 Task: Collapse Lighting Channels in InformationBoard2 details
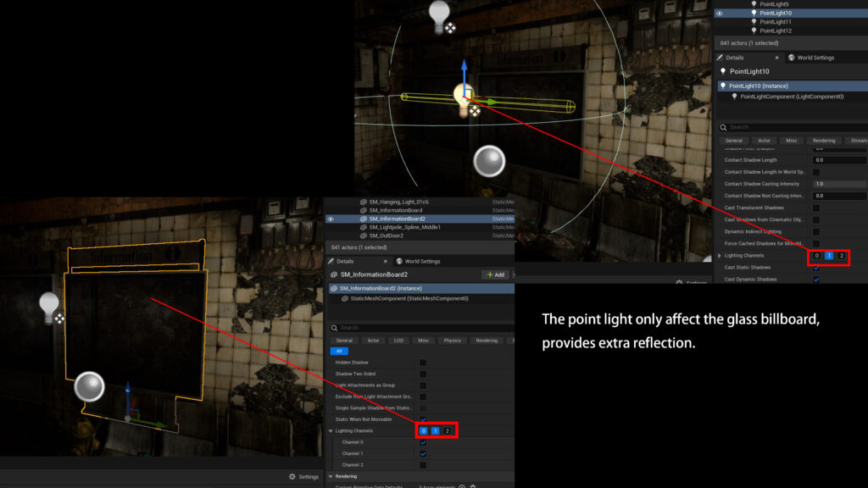(x=331, y=431)
